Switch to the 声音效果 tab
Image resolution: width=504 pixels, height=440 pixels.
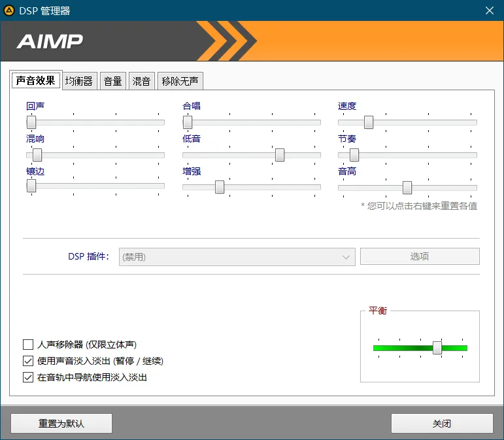tap(36, 80)
